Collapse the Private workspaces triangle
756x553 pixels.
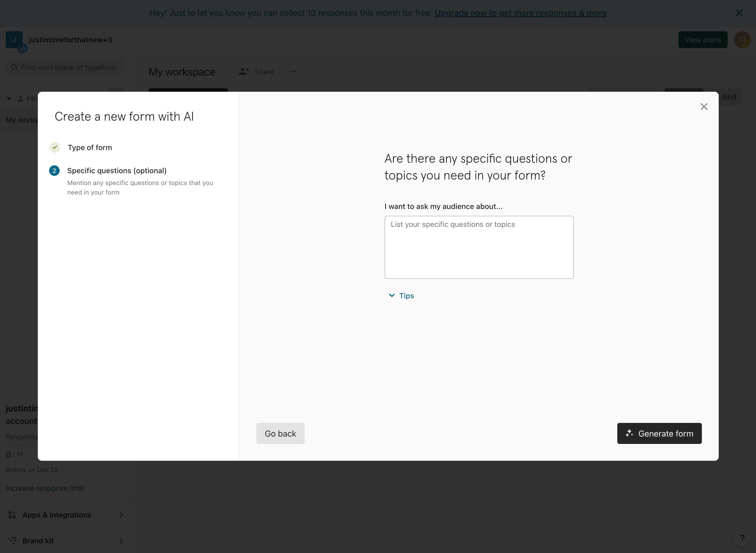(9, 99)
